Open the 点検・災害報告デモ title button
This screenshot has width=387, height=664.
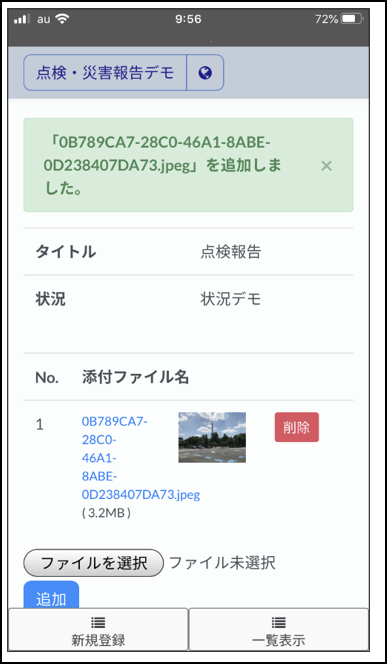pyautogui.click(x=105, y=73)
